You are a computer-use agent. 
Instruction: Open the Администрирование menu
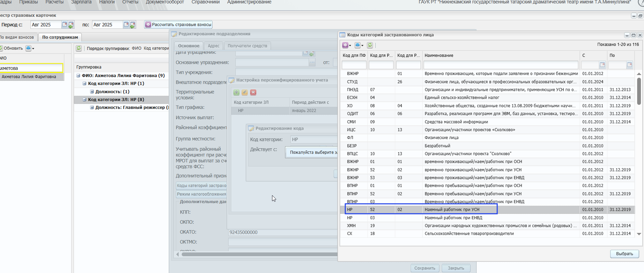pyautogui.click(x=249, y=2)
